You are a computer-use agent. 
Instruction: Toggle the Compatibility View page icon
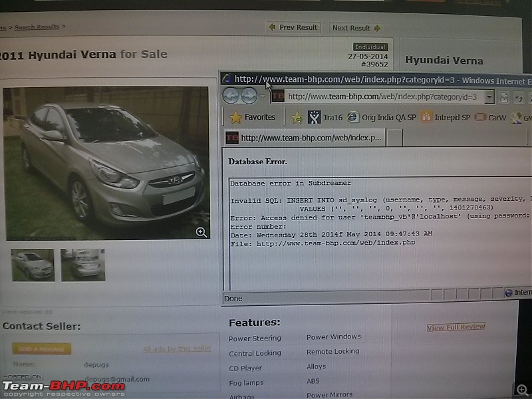(x=504, y=98)
